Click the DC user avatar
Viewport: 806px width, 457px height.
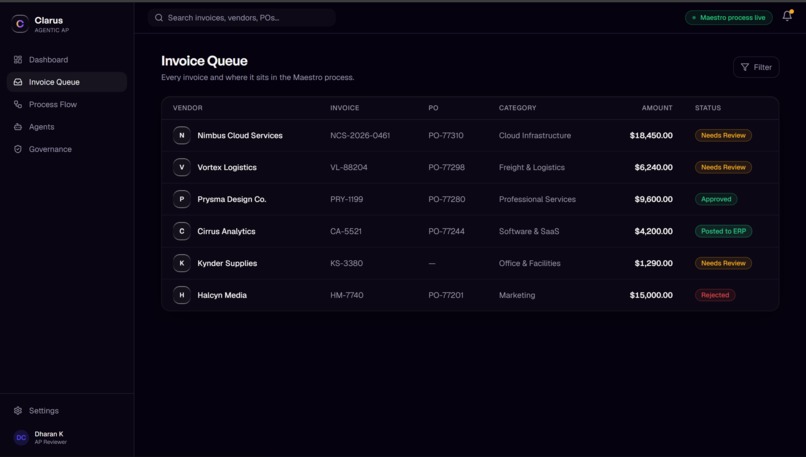click(x=21, y=437)
